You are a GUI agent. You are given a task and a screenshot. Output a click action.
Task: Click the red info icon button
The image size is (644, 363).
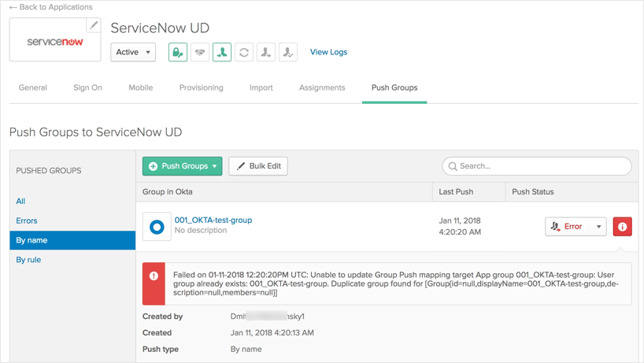622,226
